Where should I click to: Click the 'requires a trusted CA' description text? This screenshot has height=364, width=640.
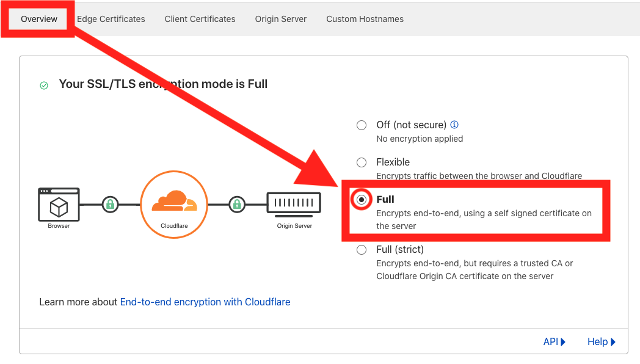tap(475, 270)
